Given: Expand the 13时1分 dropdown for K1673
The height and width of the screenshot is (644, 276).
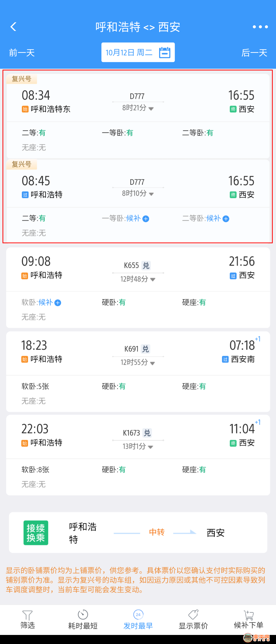Looking at the screenshot, I should pos(151,447).
